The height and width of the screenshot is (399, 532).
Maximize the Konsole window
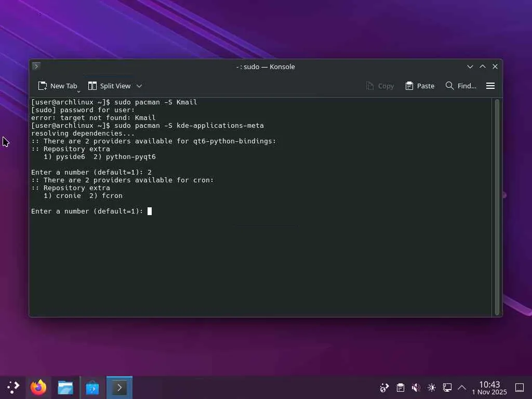pos(483,67)
